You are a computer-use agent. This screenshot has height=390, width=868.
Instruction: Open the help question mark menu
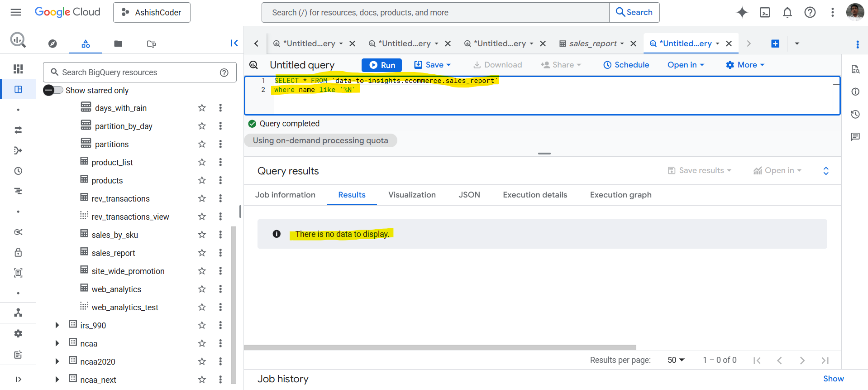pyautogui.click(x=810, y=12)
